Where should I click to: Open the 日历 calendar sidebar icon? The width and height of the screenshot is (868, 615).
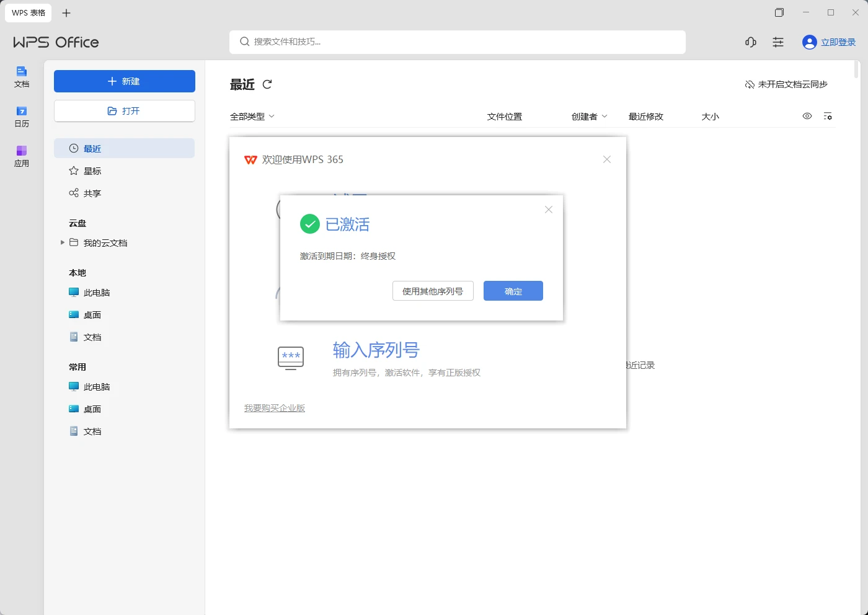(x=22, y=117)
